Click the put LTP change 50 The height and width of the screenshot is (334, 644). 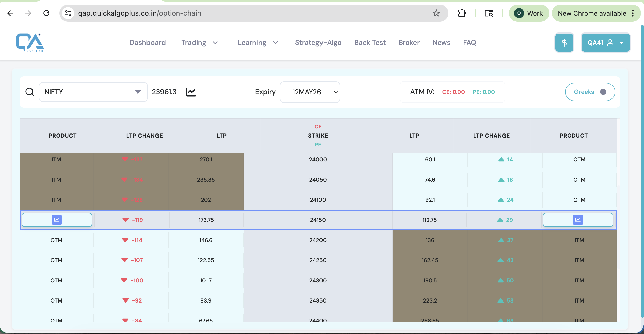coord(505,280)
